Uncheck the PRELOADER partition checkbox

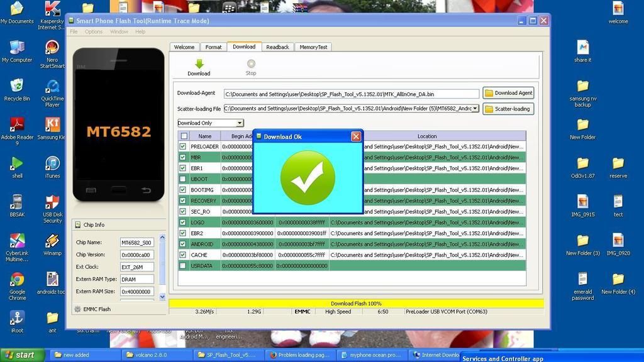tap(183, 146)
